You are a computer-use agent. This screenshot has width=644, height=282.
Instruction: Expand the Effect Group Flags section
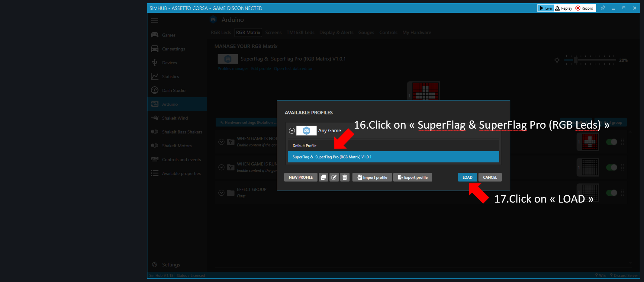click(221, 193)
